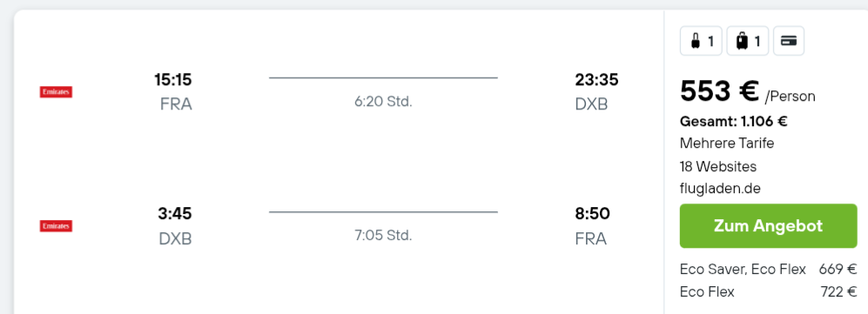Click the green Zum Angebot button
The width and height of the screenshot is (868, 314).
click(x=769, y=225)
